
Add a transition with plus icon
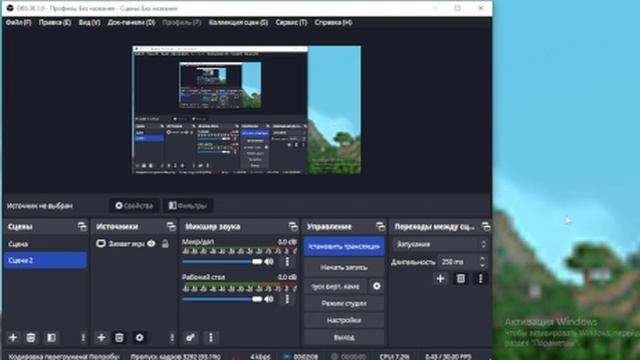[x=440, y=279]
